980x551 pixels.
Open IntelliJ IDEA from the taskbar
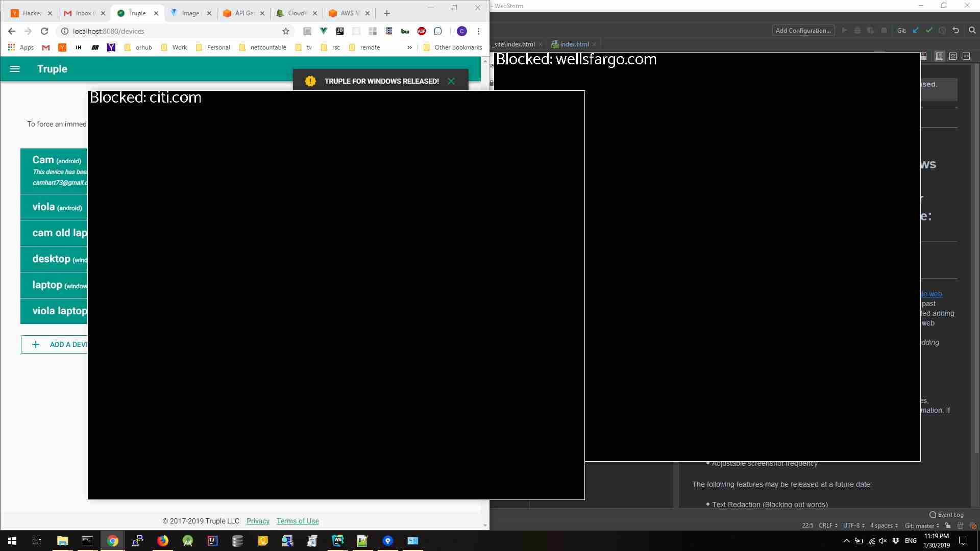(x=213, y=541)
